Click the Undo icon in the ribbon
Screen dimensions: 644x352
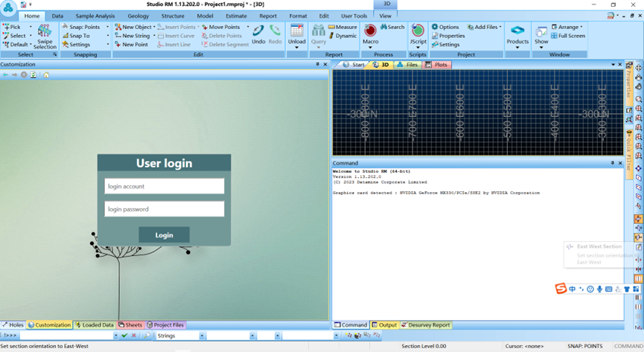coord(258,34)
